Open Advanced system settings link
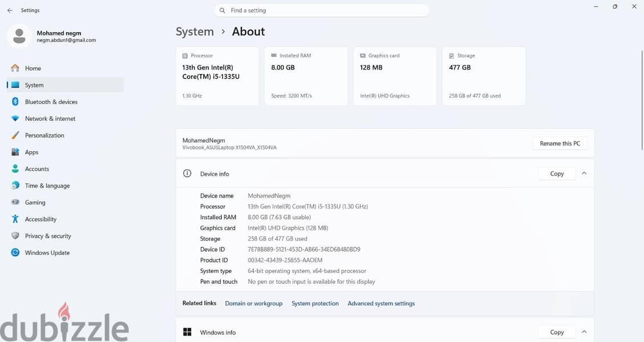 [x=381, y=303]
